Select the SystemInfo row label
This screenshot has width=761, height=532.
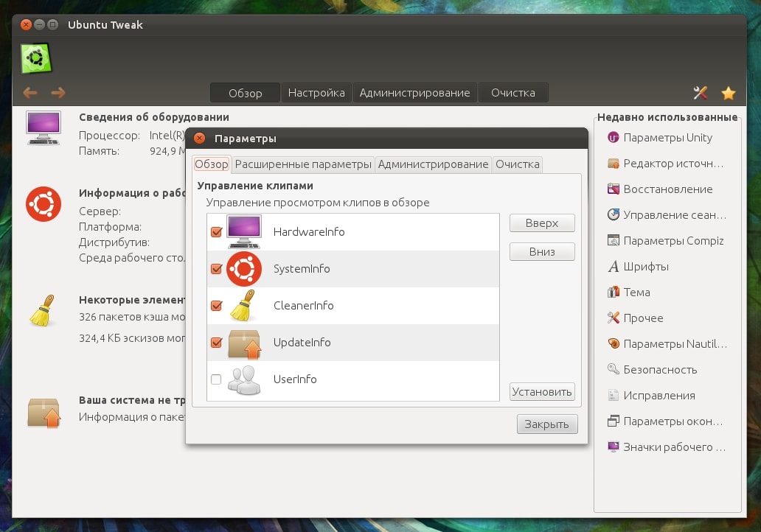point(302,269)
